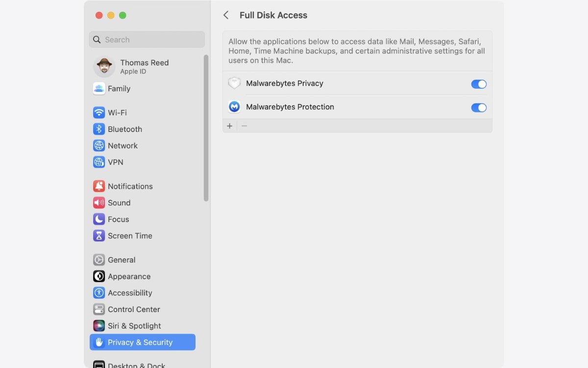Screen dimensions: 588x368
Task: Select the Bluetooth sidebar icon
Action: point(99,129)
